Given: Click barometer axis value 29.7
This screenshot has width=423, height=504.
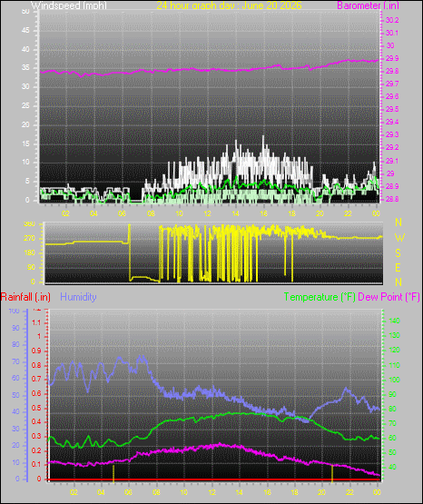Looking at the screenshot, I should coord(392,84).
